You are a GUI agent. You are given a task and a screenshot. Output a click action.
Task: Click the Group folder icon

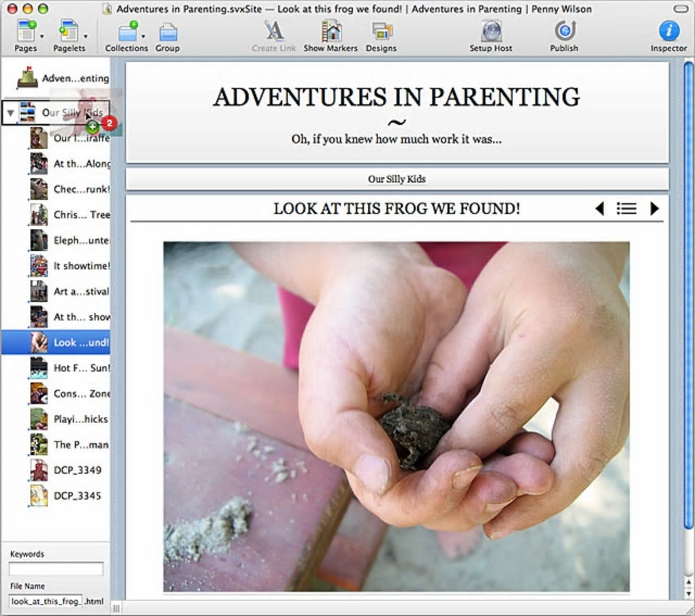pyautogui.click(x=168, y=32)
